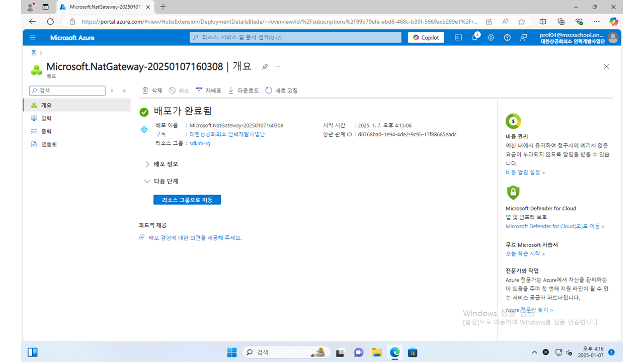
Task: Open Azure notifications bell
Action: [x=475, y=38]
